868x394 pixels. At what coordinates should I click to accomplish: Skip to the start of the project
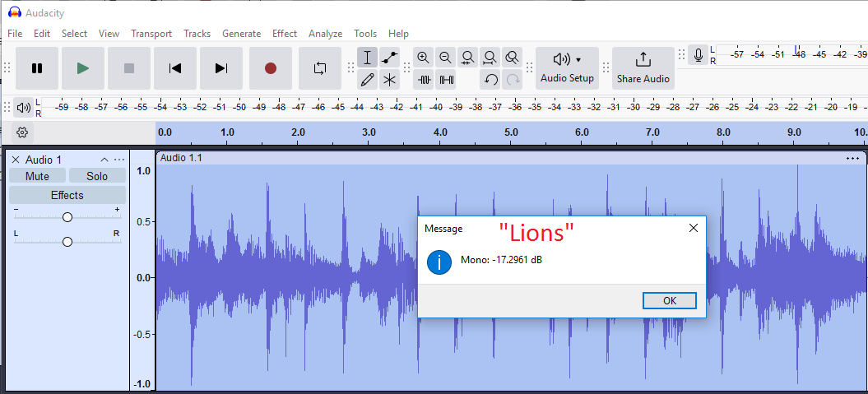(x=175, y=68)
